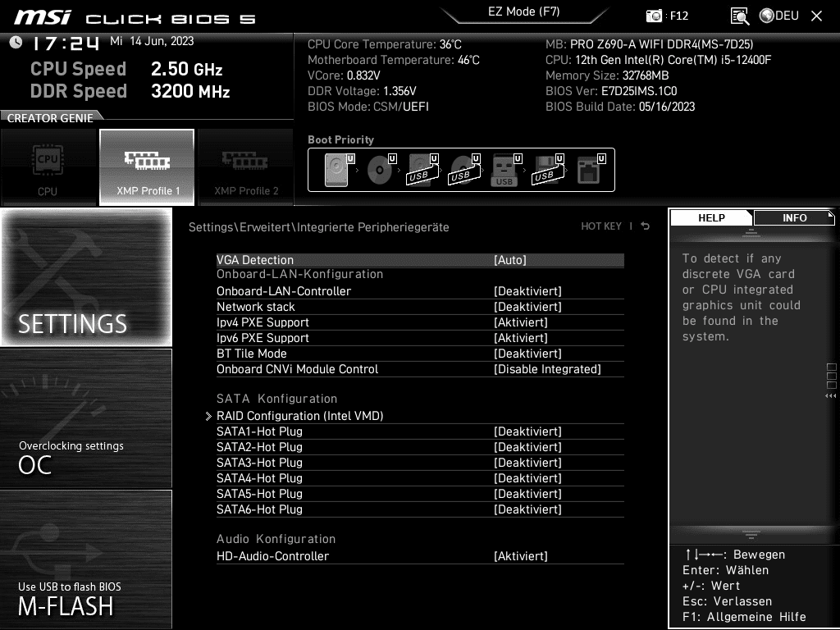Toggle SATA6-Hot Plug setting
The height and width of the screenshot is (630, 840).
click(420, 509)
